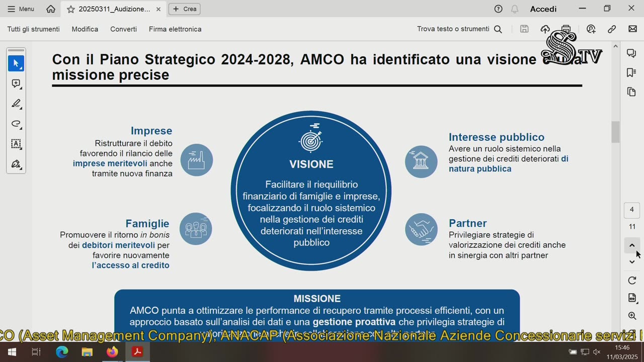This screenshot has width=644, height=362.
Task: Create a new file with Crea
Action: tap(185, 9)
